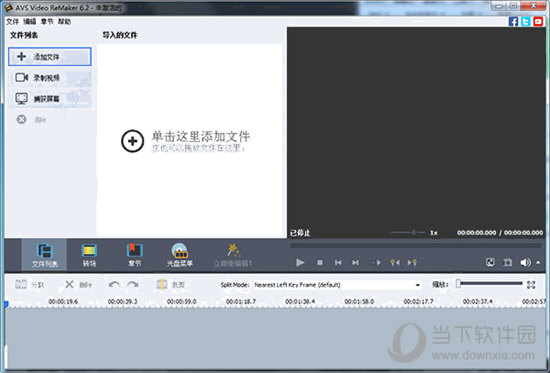The height and width of the screenshot is (373, 550).
Task: Open the 章节 menu in menu bar
Action: click(47, 22)
